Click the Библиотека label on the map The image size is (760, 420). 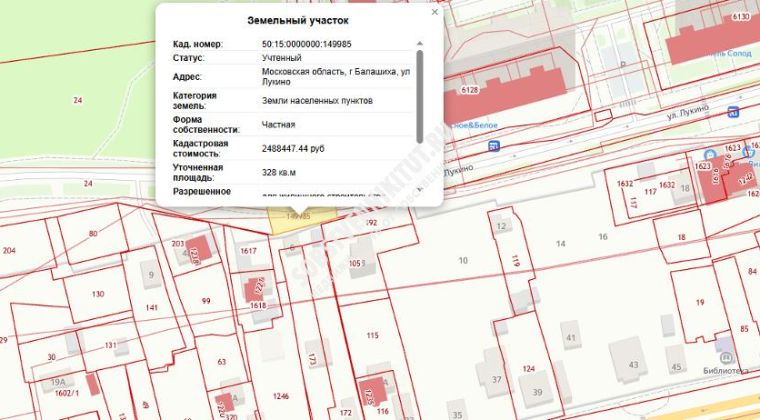(726, 371)
